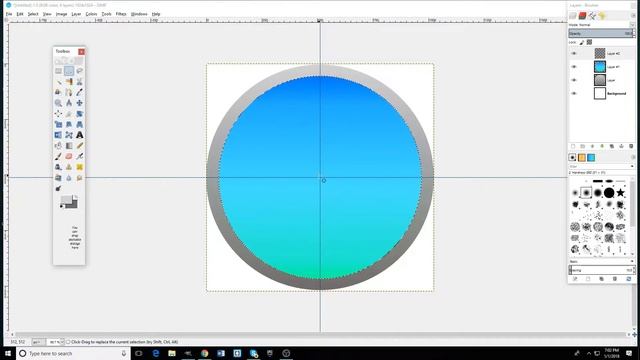This screenshot has height=360, width=640.
Task: Select the Color Picker tool
Action: (80, 92)
